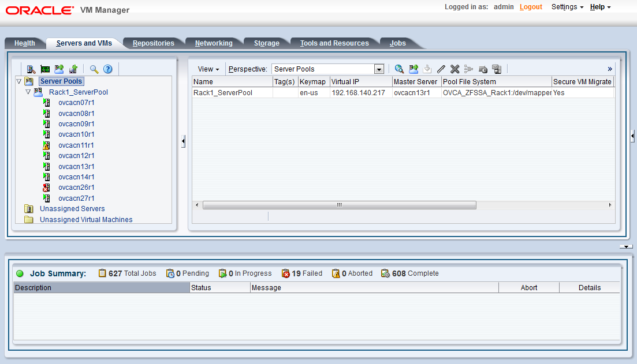Open the Help dropdown menu
This screenshot has width=637, height=364.
point(600,7)
